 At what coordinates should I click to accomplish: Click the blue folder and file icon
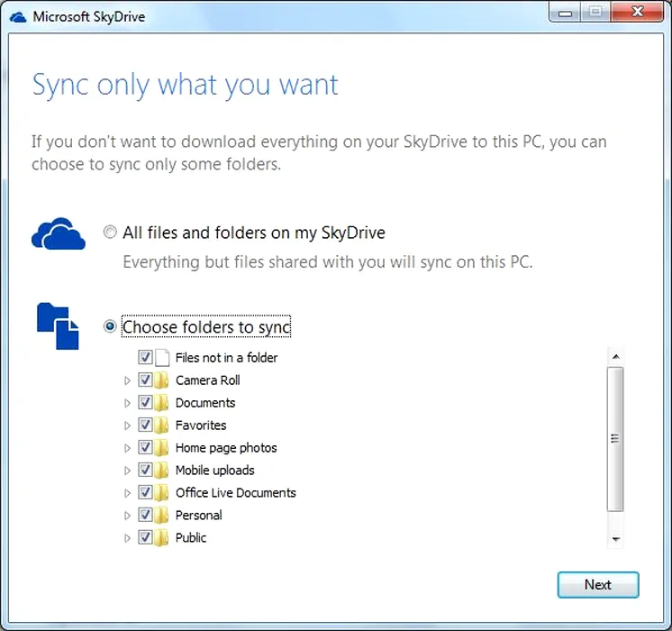[58, 325]
